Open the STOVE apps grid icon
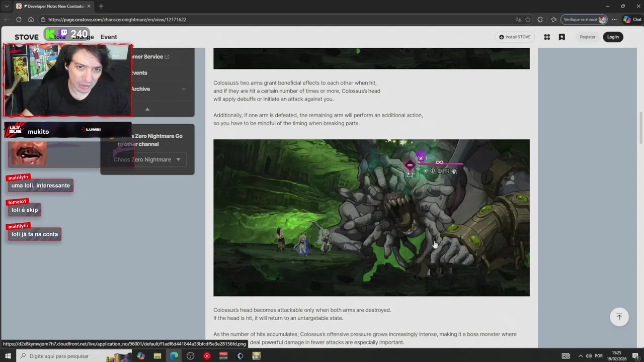Viewport: 644px width, 362px height. tap(547, 37)
